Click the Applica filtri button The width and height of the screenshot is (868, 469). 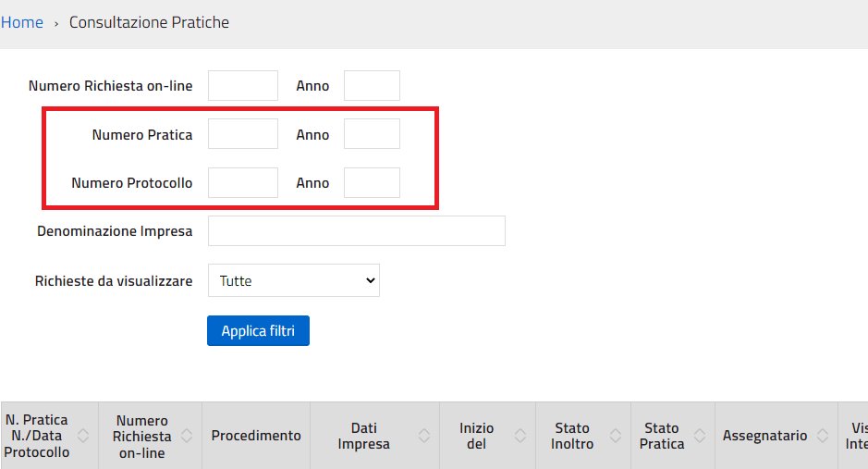point(258,330)
